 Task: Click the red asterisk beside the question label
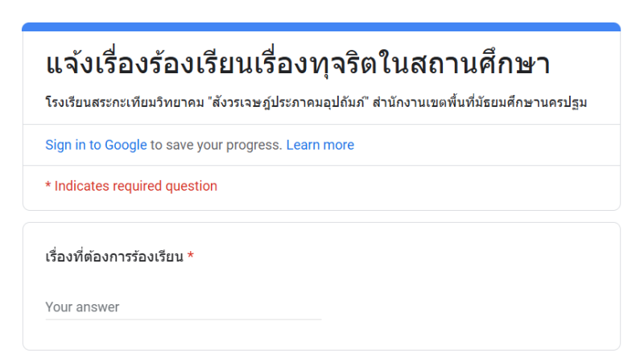[x=191, y=256]
